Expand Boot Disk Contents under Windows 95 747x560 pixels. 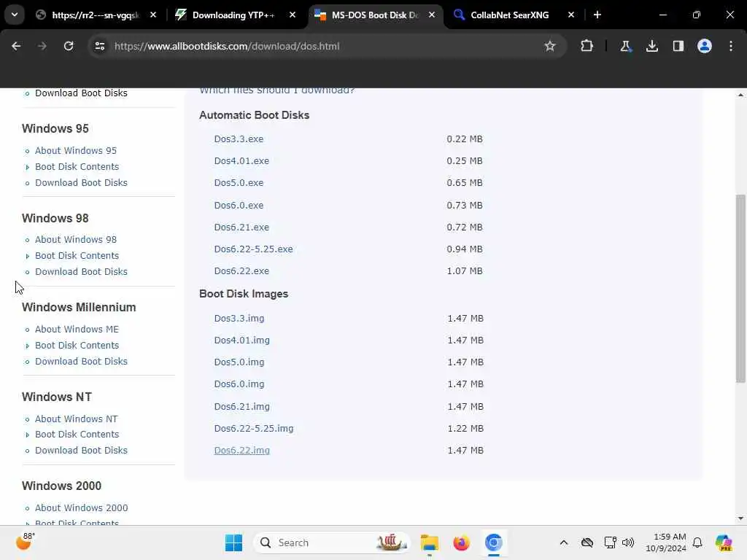click(77, 167)
